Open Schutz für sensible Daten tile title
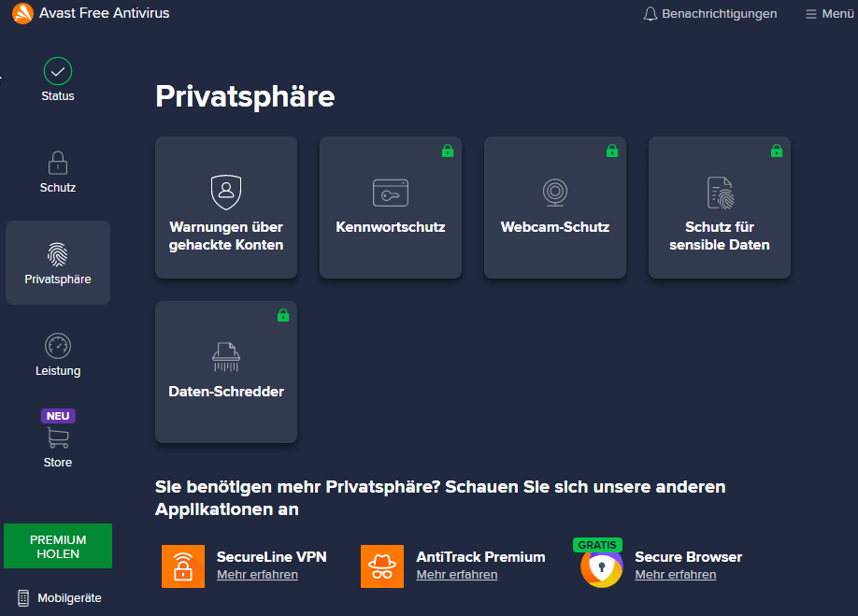 [720, 236]
